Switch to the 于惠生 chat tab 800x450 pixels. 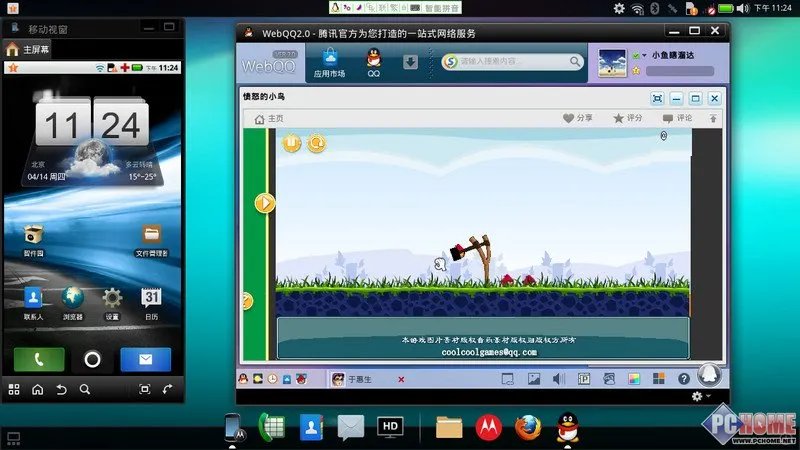click(x=362, y=379)
